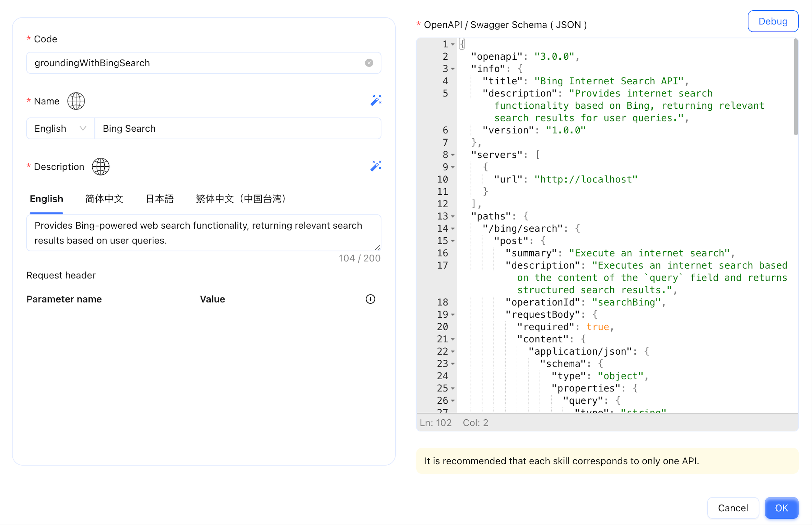Click the Bing Search name input
812x525 pixels.
238,129
